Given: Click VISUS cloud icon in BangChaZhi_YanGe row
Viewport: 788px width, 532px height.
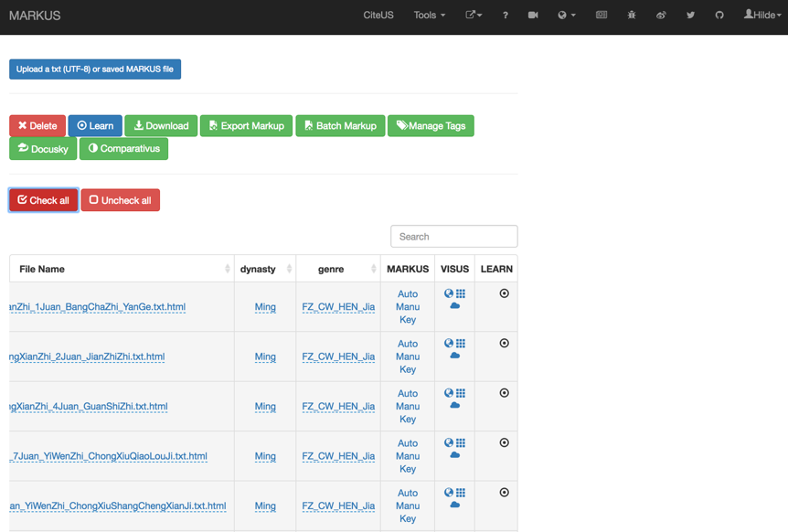Looking at the screenshot, I should coord(455,305).
